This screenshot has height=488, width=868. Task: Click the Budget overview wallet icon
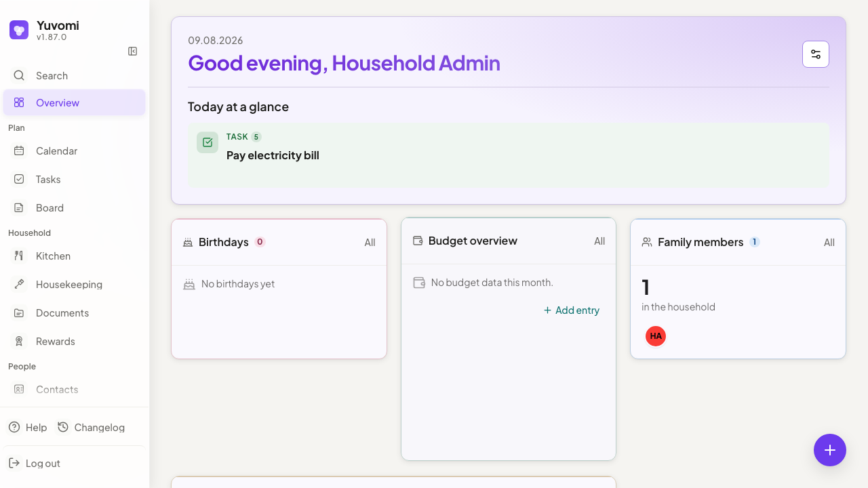418,241
